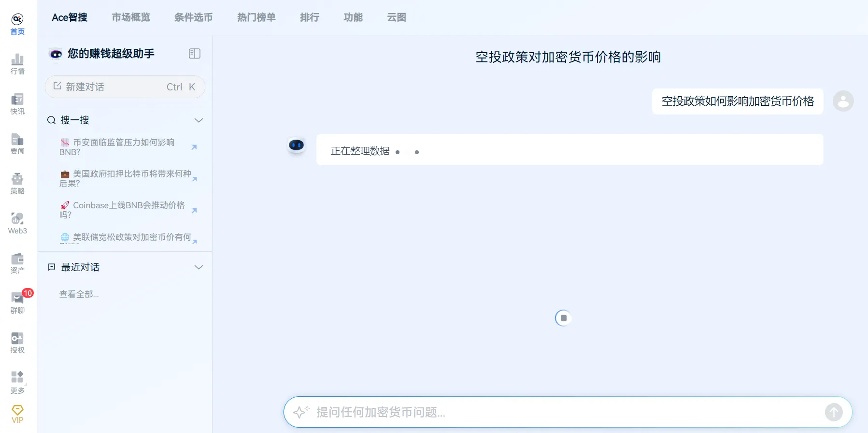The width and height of the screenshot is (868, 433).
Task: Click the send arrow button
Action: pyautogui.click(x=834, y=412)
